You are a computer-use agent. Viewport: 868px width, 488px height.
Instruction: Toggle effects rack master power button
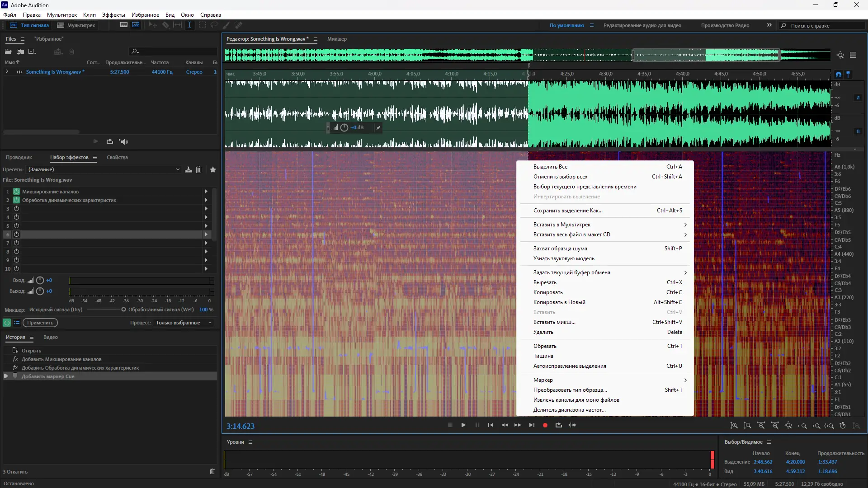[6, 323]
